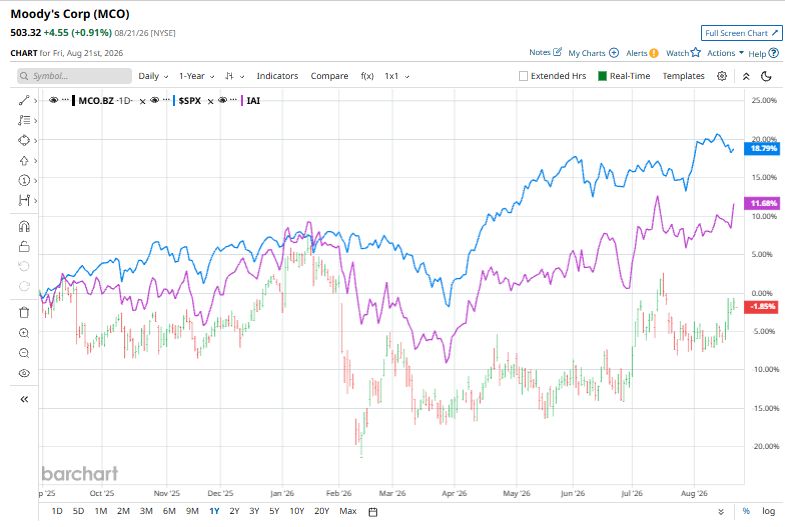Open the Fibonacci and text lines tool
785x527 pixels.
click(24, 121)
